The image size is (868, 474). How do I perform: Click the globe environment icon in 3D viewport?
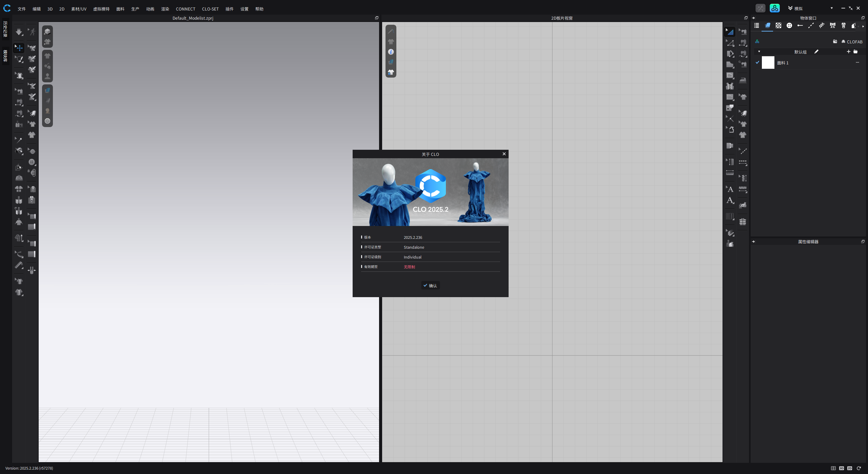(x=47, y=121)
